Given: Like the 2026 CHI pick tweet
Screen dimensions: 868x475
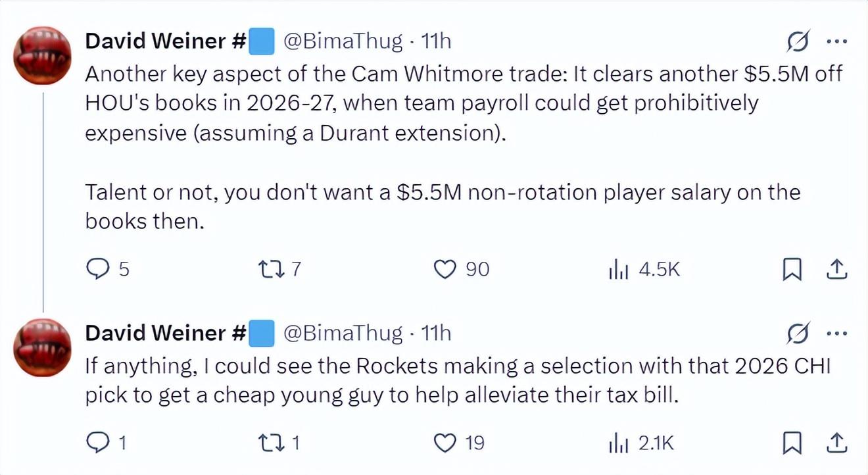Looking at the screenshot, I should (x=446, y=444).
